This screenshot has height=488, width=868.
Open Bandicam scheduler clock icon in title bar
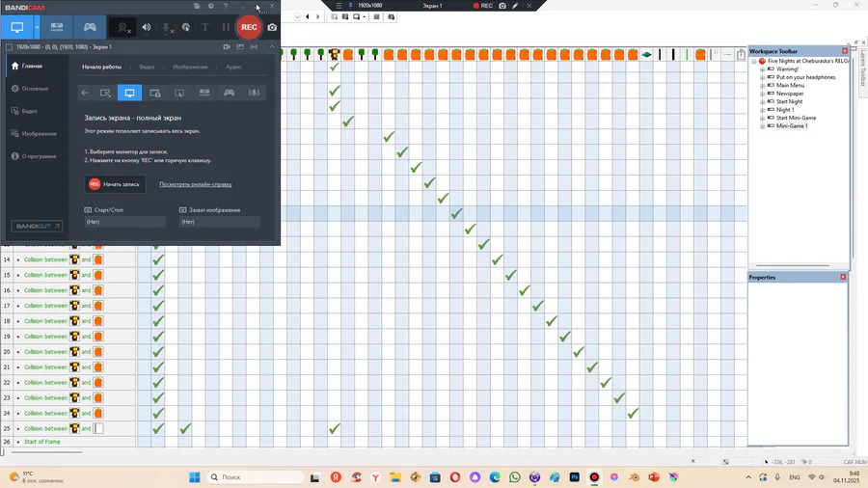(x=211, y=6)
